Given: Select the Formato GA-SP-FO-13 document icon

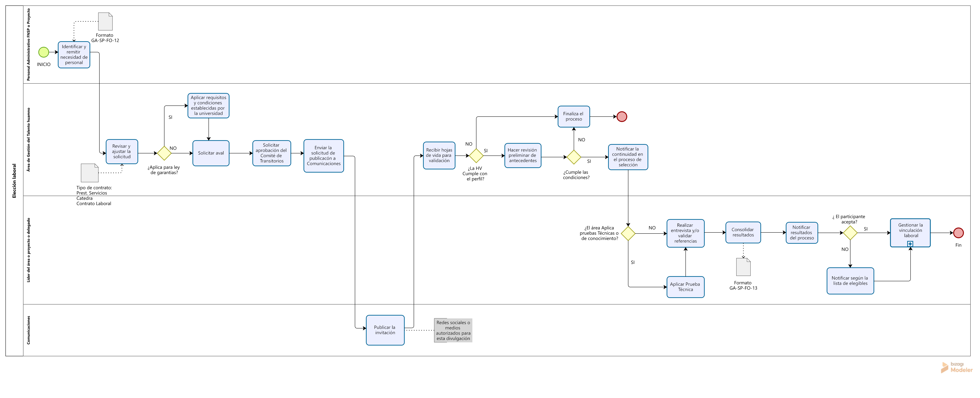Looking at the screenshot, I should [743, 267].
